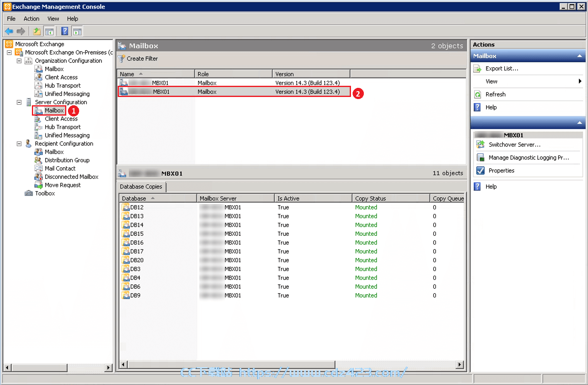Collapse the Microsoft Exchange On-Premises node

point(9,53)
